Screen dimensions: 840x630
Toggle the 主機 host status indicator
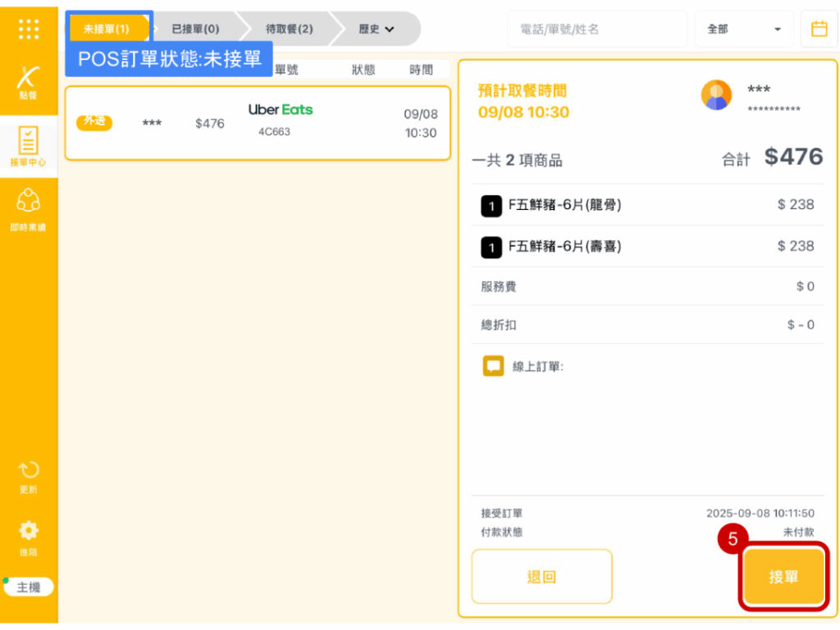point(29,587)
